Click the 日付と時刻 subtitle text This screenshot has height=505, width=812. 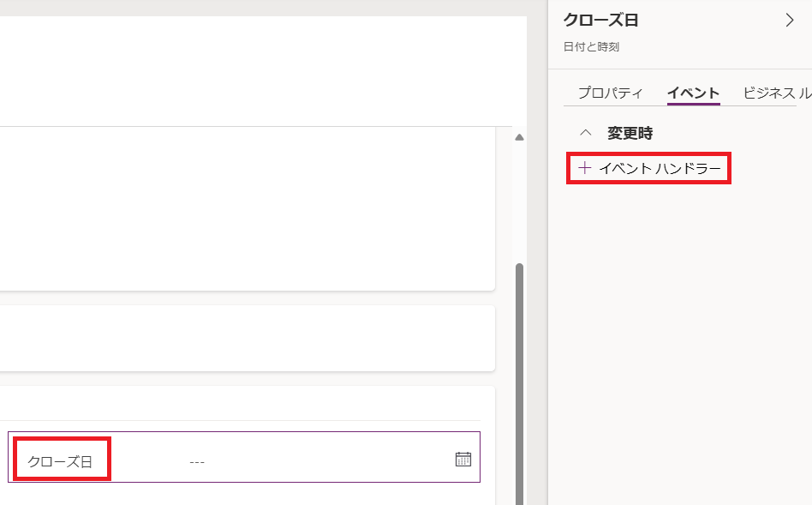[x=591, y=46]
